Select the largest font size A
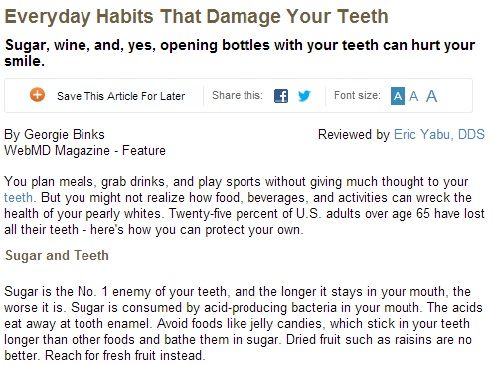The image size is (494, 365). [x=431, y=96]
